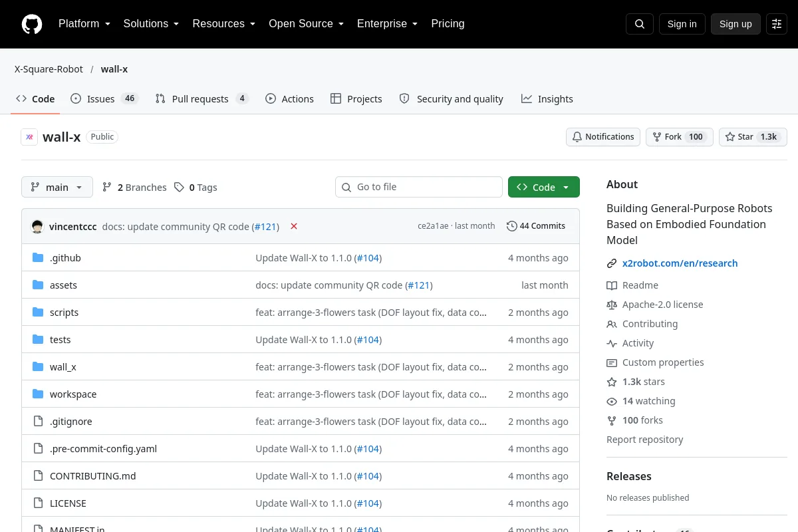Click the Activity pulse icon

[x=612, y=343]
